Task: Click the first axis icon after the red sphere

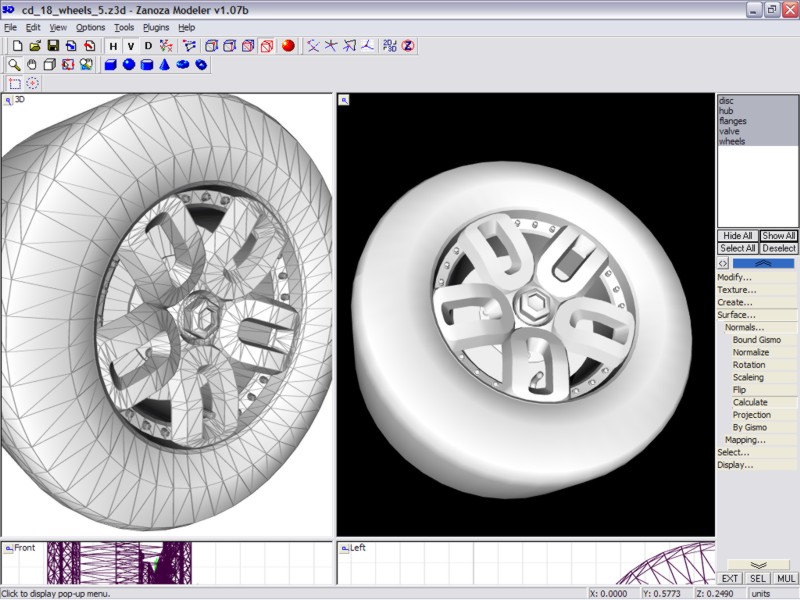Action: tap(313, 46)
